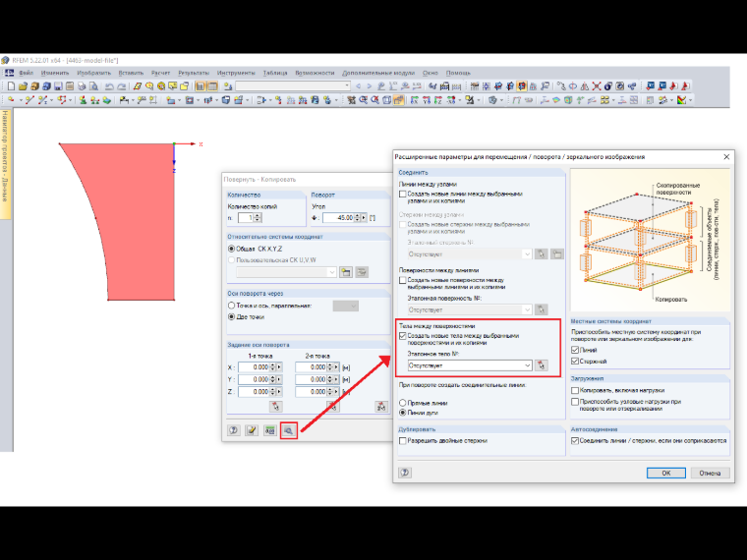Select the Прямые линии radio button
747x560 pixels.
tap(403, 403)
